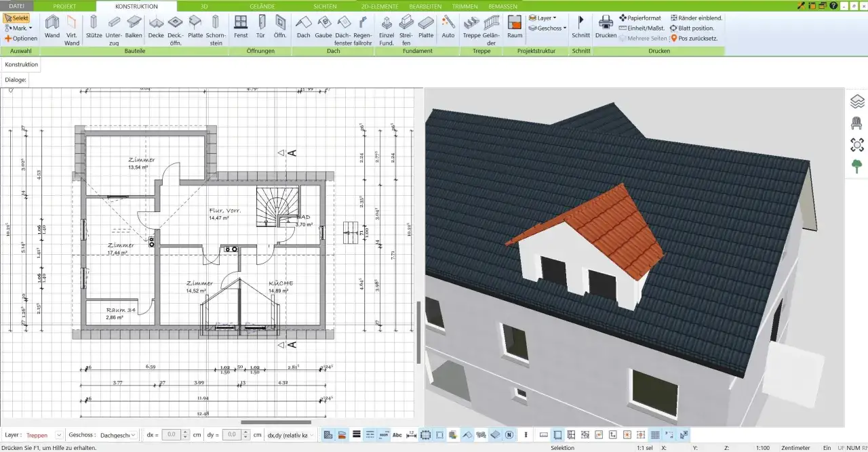
Task: Open the Layer Treppen combo box
Action: coord(44,435)
